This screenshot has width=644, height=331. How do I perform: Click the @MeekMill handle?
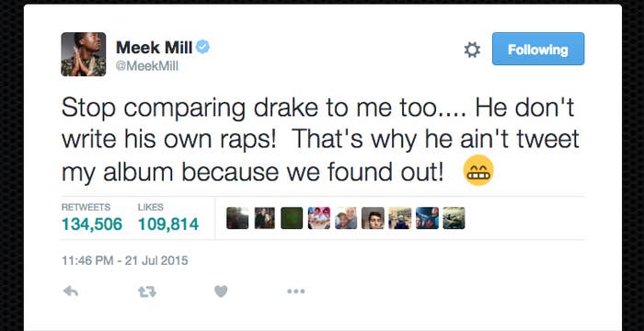(x=147, y=66)
